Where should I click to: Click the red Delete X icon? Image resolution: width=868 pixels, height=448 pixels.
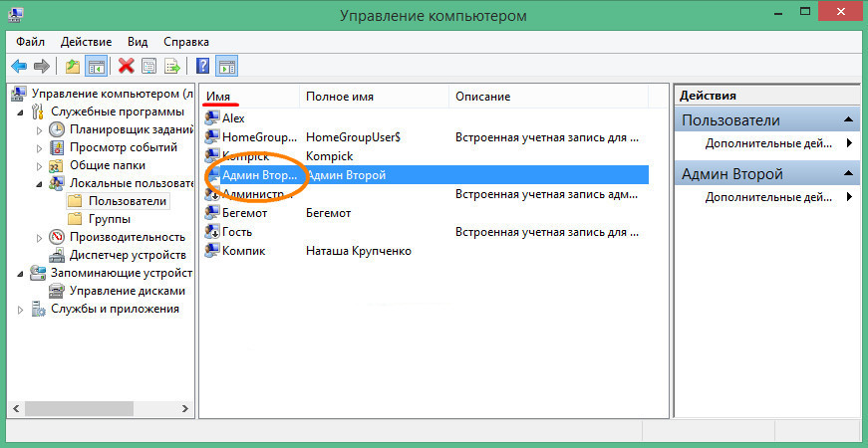pos(127,67)
